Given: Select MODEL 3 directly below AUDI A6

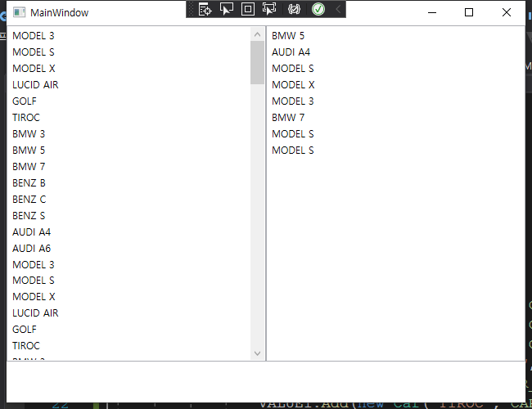Looking at the screenshot, I should click(x=128, y=264).
